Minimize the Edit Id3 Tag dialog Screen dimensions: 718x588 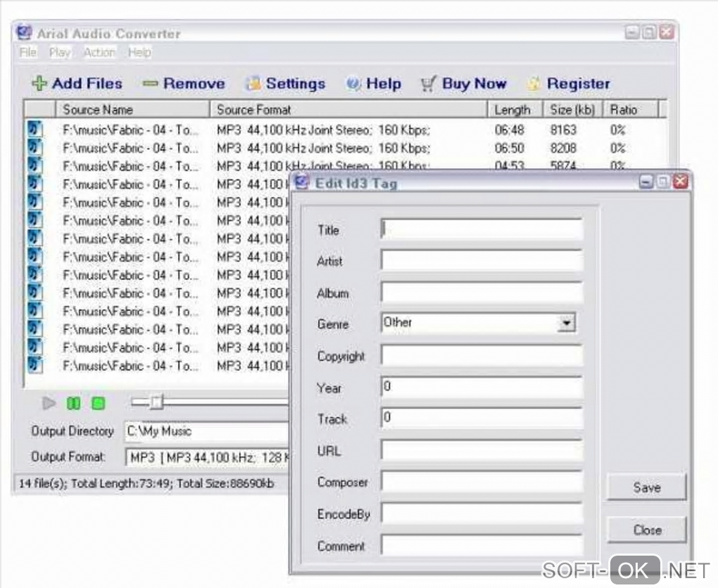click(x=645, y=182)
